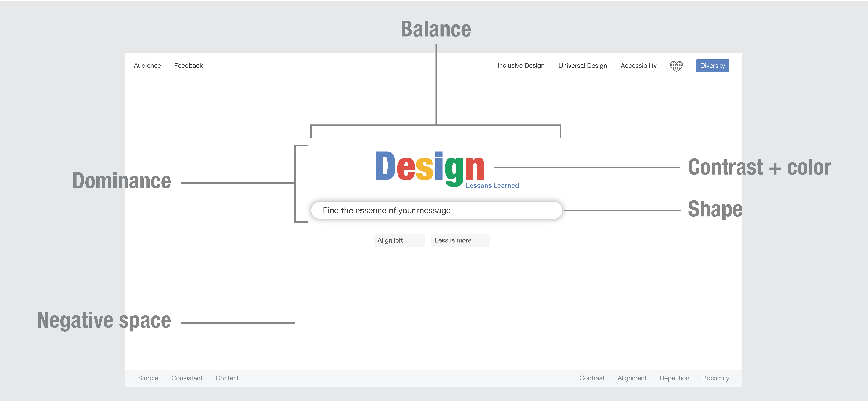Click the Less is more button
The height and width of the screenshot is (401, 868).
click(460, 240)
